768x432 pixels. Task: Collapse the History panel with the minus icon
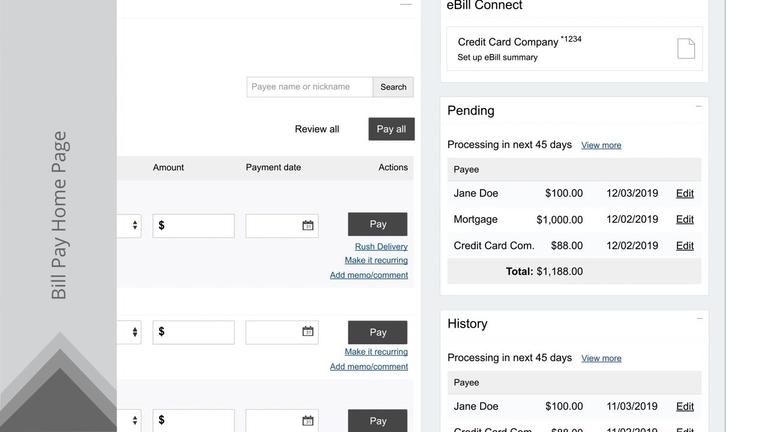(699, 319)
